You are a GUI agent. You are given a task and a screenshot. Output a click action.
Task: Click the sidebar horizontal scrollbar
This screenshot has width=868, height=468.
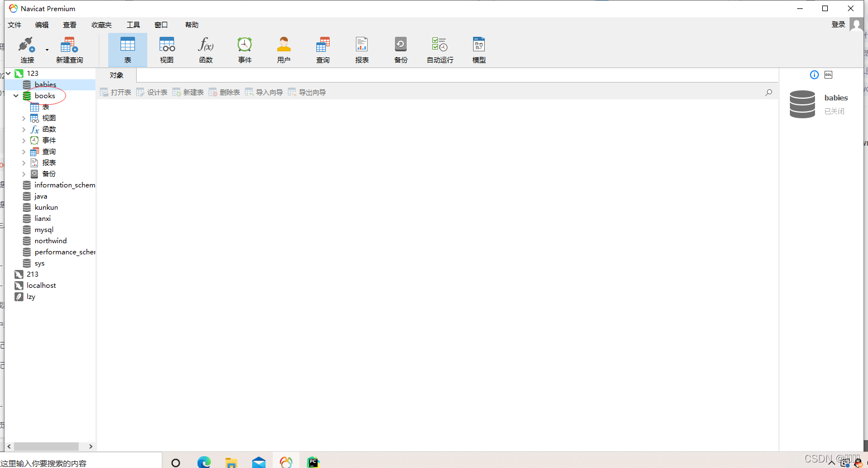[46, 446]
